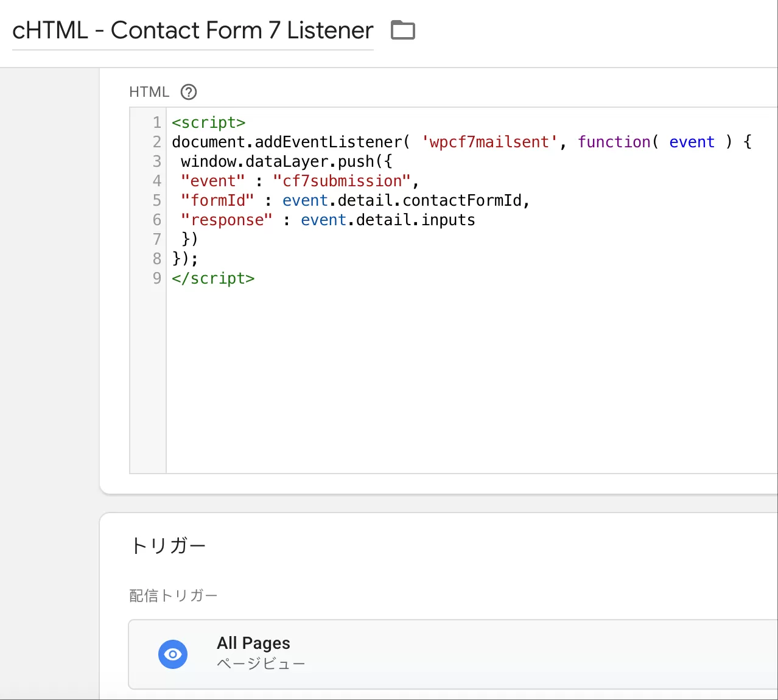Click line number 9 in the gutter

click(157, 278)
